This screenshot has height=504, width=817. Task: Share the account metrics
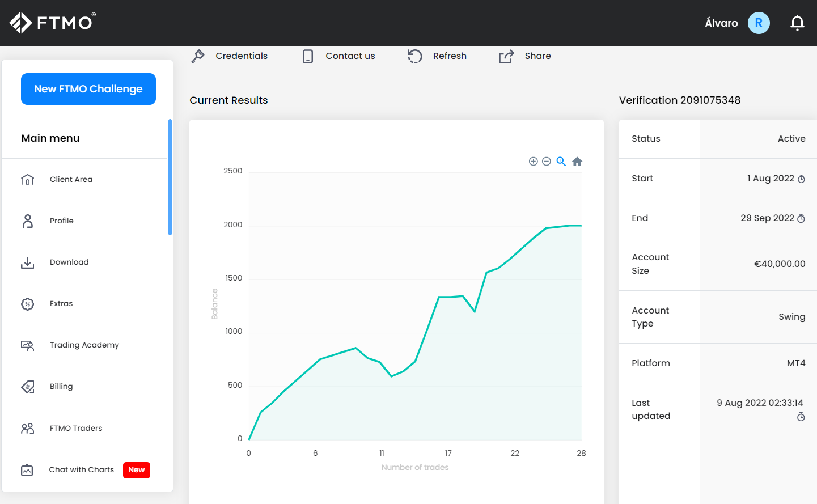[525, 56]
